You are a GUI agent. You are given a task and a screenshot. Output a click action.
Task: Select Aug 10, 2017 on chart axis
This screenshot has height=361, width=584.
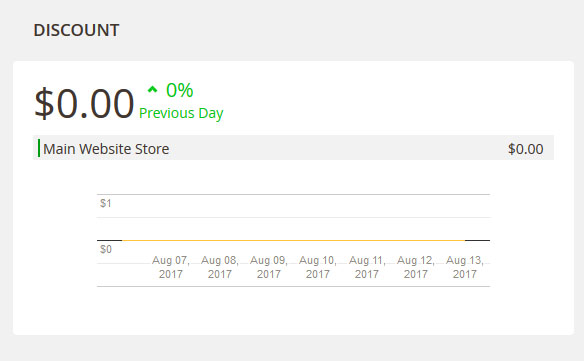pyautogui.click(x=318, y=267)
